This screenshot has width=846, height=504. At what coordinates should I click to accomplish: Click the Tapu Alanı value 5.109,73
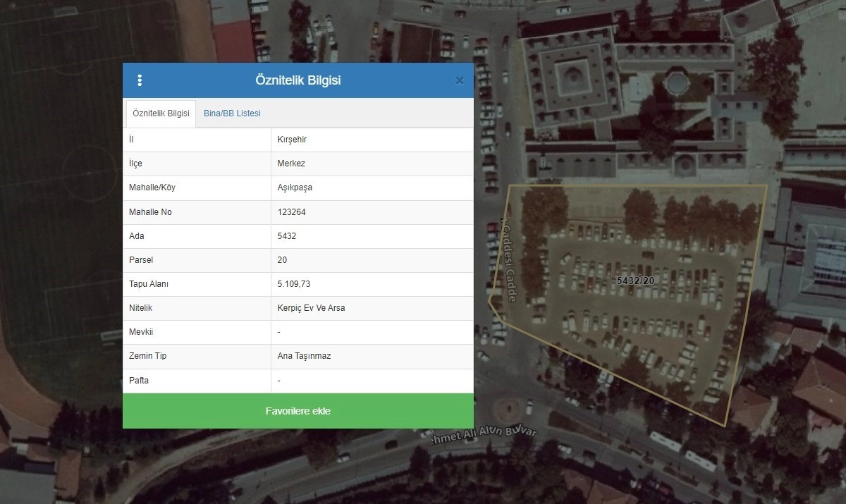tap(293, 284)
